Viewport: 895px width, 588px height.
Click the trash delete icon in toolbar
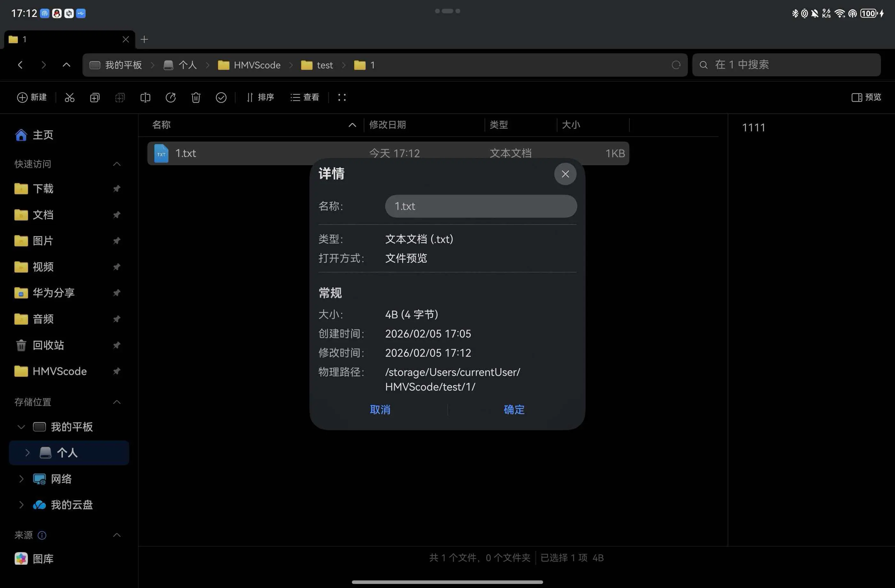pos(196,97)
